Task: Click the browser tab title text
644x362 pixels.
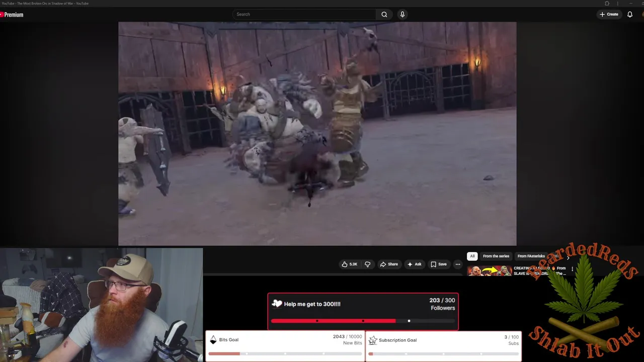Action: pyautogui.click(x=45, y=4)
